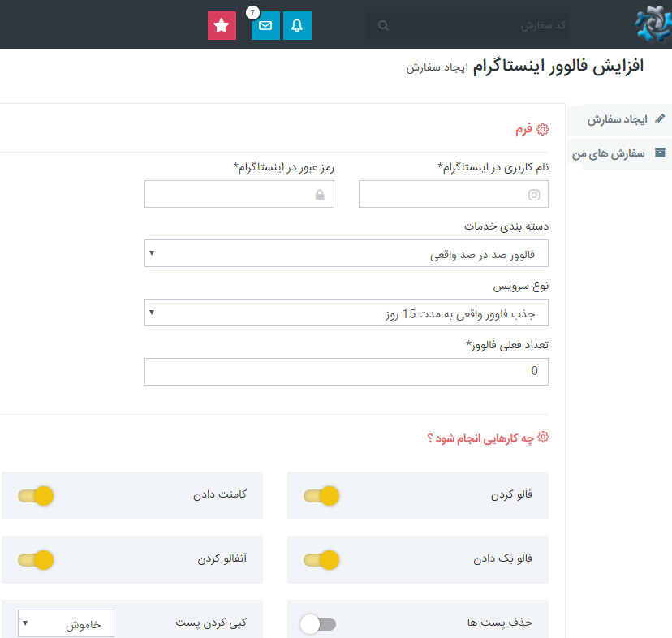Click the فرم section heading

click(523, 130)
